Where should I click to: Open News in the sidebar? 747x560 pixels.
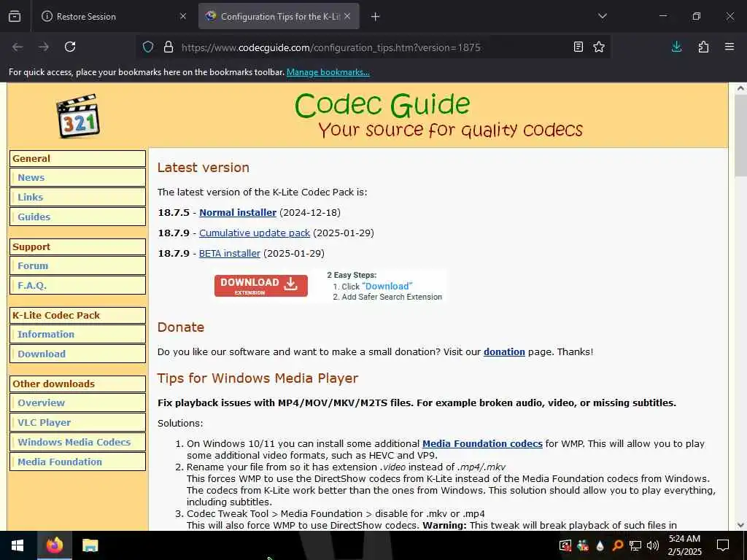click(31, 178)
